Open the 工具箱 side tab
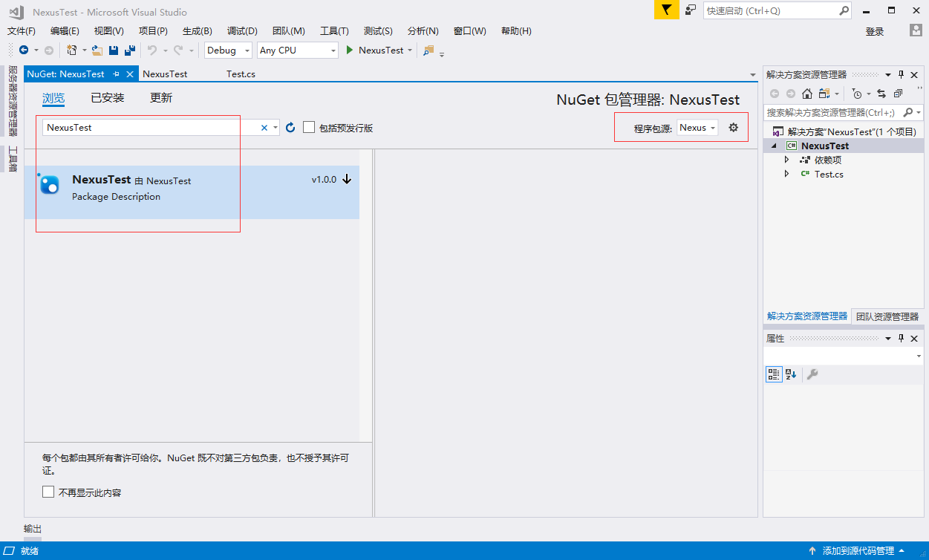The width and height of the screenshot is (929, 560). (13, 159)
